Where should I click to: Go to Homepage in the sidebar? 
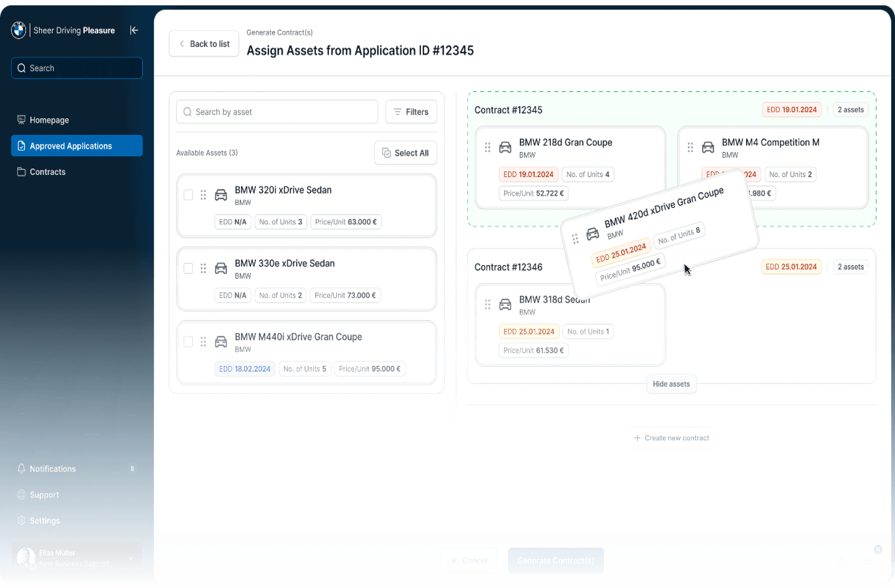click(49, 120)
